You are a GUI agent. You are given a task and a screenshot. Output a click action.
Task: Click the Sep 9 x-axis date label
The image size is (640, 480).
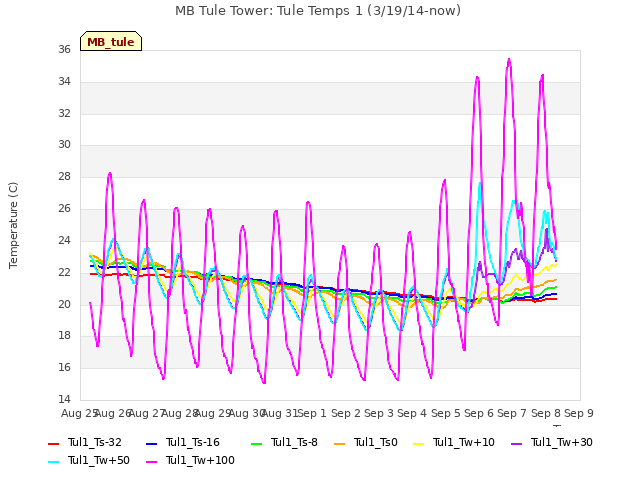(579, 413)
